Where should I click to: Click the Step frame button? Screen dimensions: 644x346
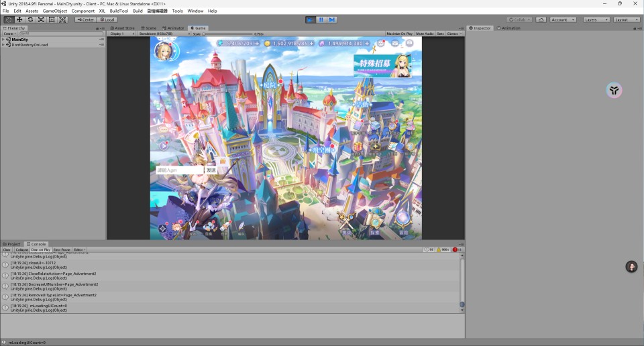(x=332, y=19)
